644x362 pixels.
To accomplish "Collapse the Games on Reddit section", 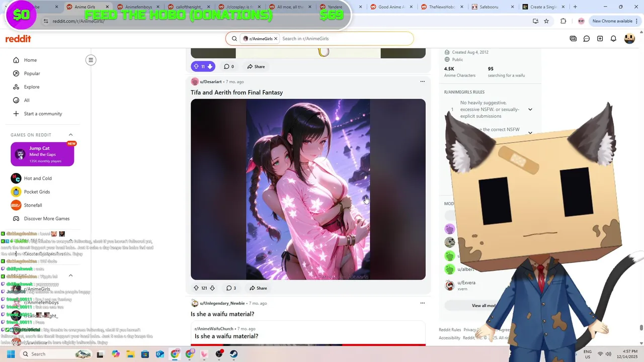I will point(70,135).
